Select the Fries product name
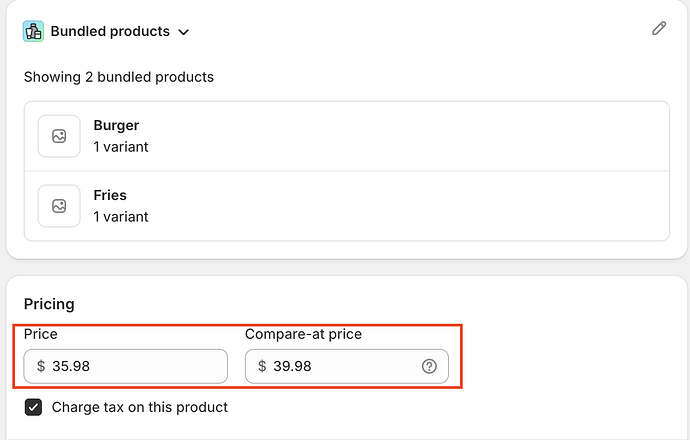Viewport: 690px width, 440px height. 110,195
